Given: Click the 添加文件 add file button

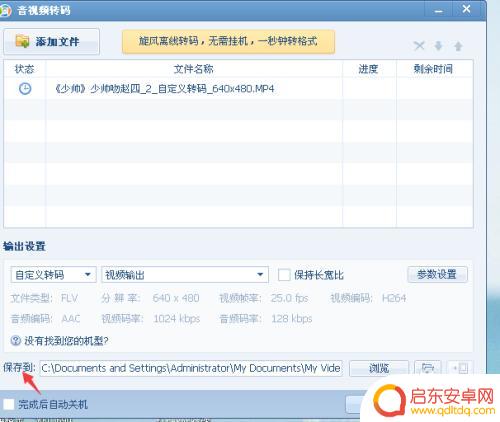Looking at the screenshot, I should click(52, 42).
